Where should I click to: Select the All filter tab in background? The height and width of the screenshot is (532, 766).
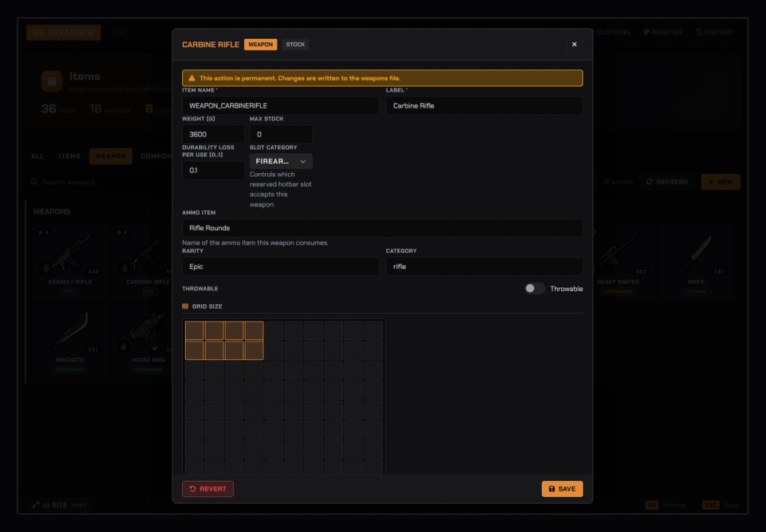(x=38, y=156)
